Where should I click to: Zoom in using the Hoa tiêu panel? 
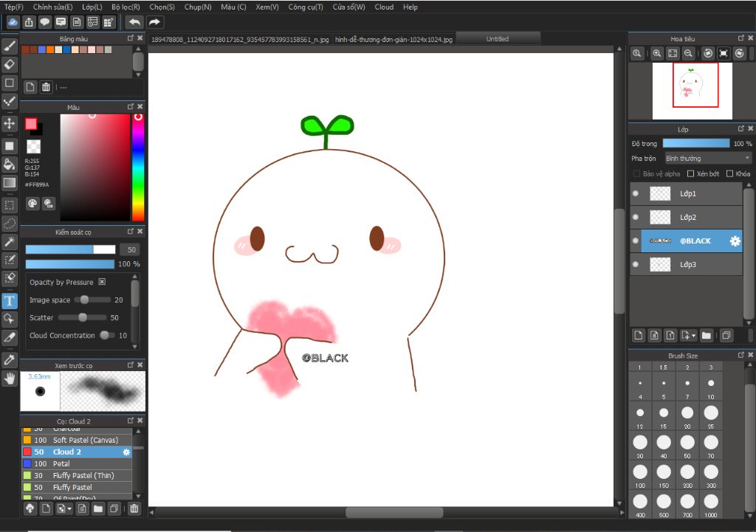coord(656,53)
